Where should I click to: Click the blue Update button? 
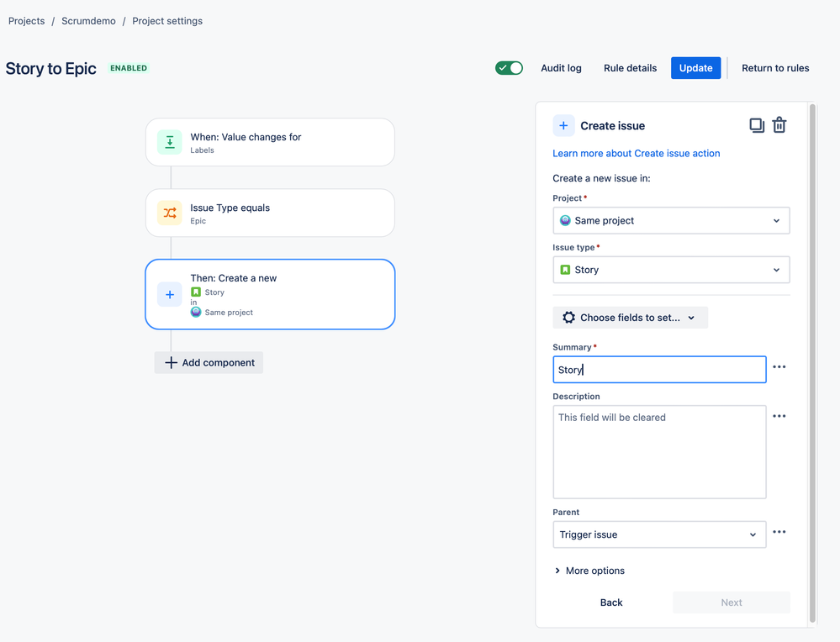coord(695,68)
